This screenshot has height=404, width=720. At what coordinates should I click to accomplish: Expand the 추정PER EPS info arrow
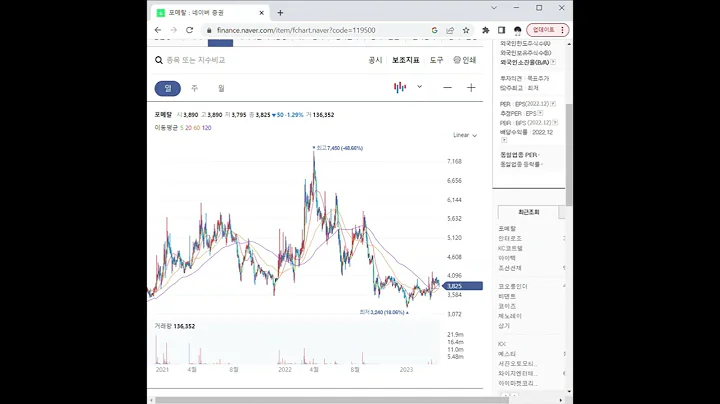coord(540,113)
